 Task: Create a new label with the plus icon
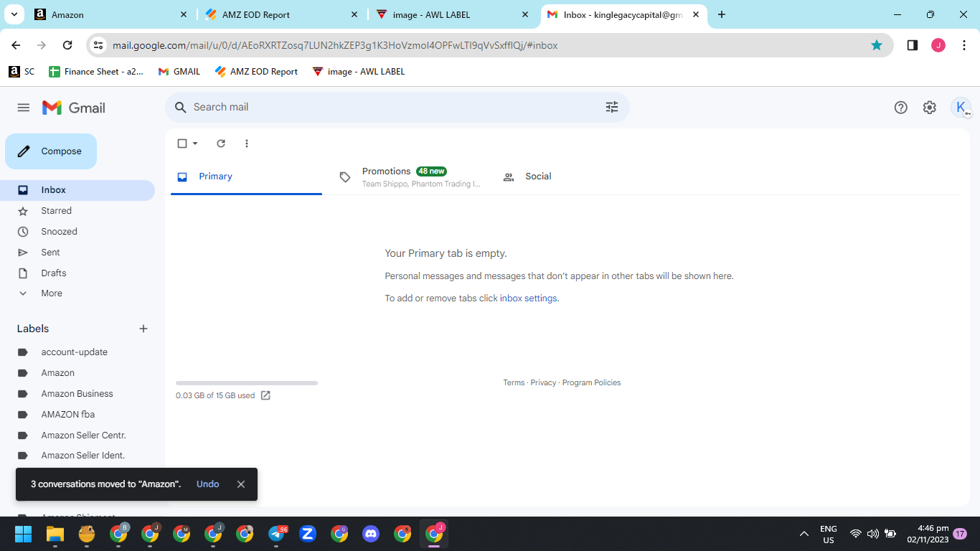(x=143, y=329)
